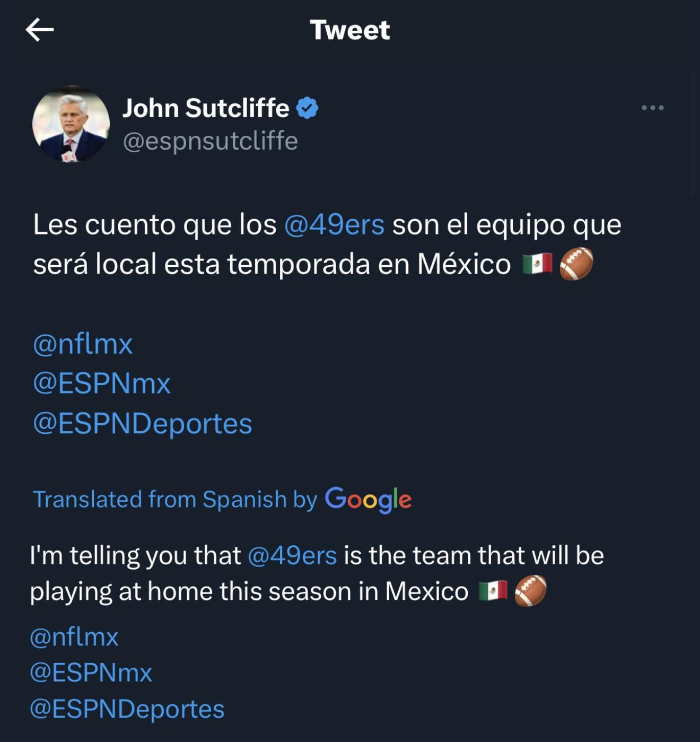Open John Sutcliffe's profile picture
700x742 pixels.
click(x=71, y=124)
